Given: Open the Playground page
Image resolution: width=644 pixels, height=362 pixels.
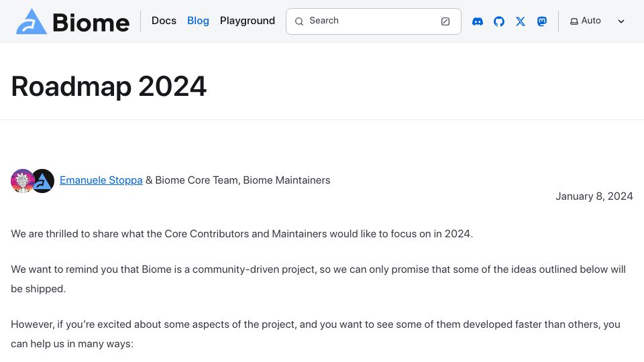Looking at the screenshot, I should click(x=248, y=21).
